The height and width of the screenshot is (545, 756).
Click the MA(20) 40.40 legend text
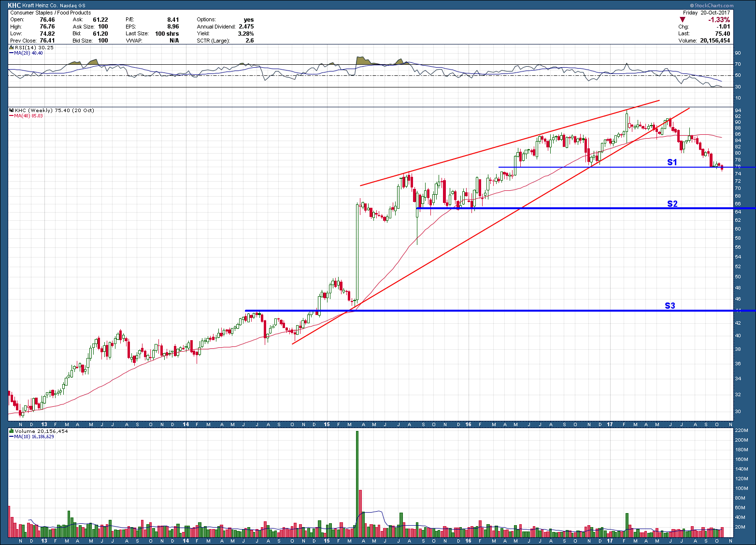click(29, 53)
